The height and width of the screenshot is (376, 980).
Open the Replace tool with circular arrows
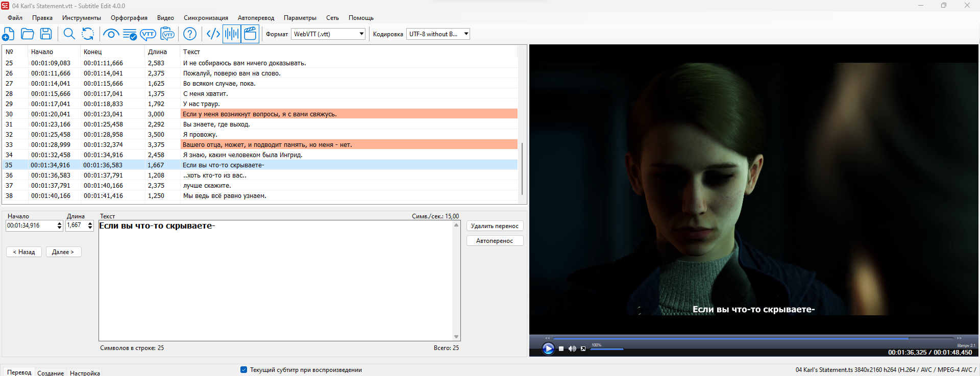pos(88,34)
